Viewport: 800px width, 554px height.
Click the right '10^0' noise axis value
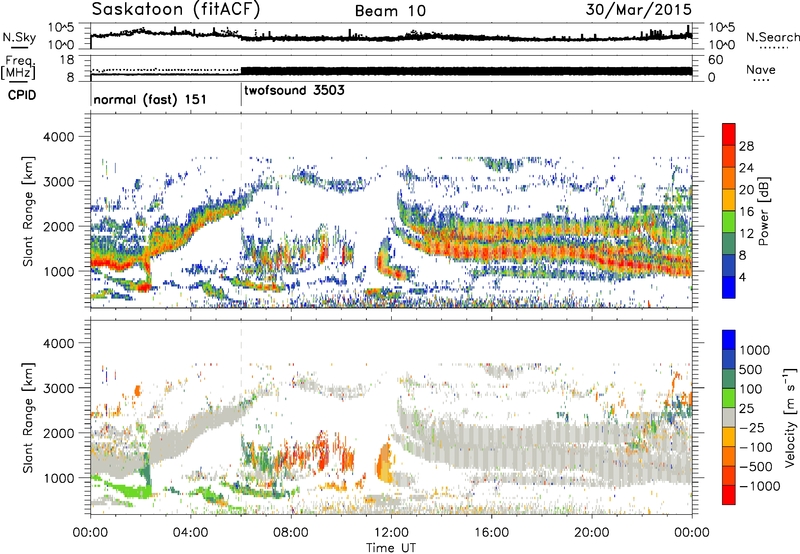tap(722, 45)
